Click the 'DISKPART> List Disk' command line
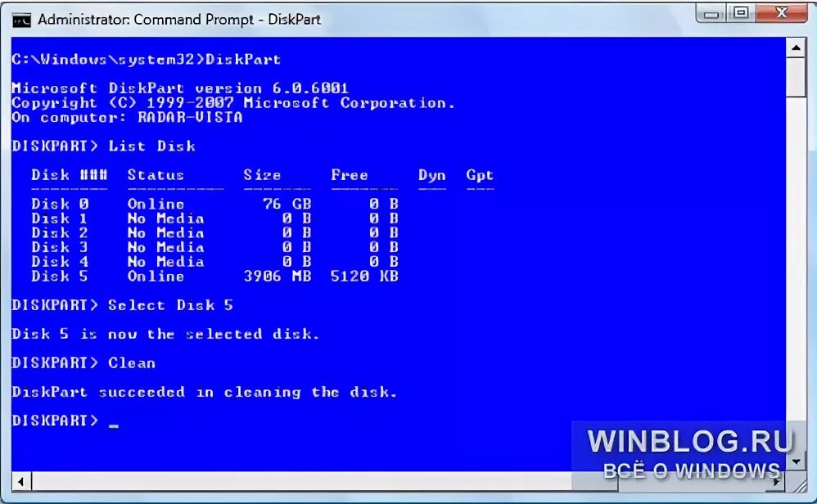817x504 pixels. click(x=104, y=146)
